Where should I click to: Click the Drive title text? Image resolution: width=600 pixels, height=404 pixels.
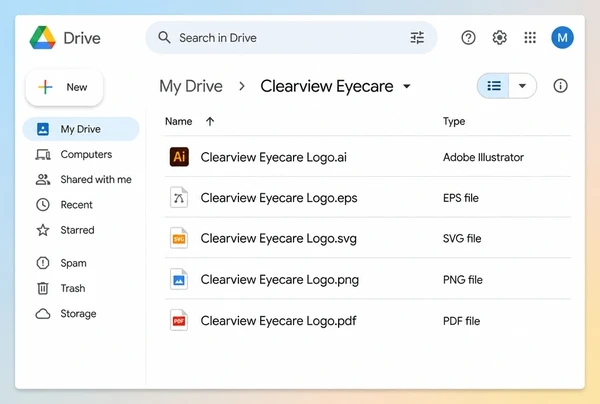coord(82,38)
